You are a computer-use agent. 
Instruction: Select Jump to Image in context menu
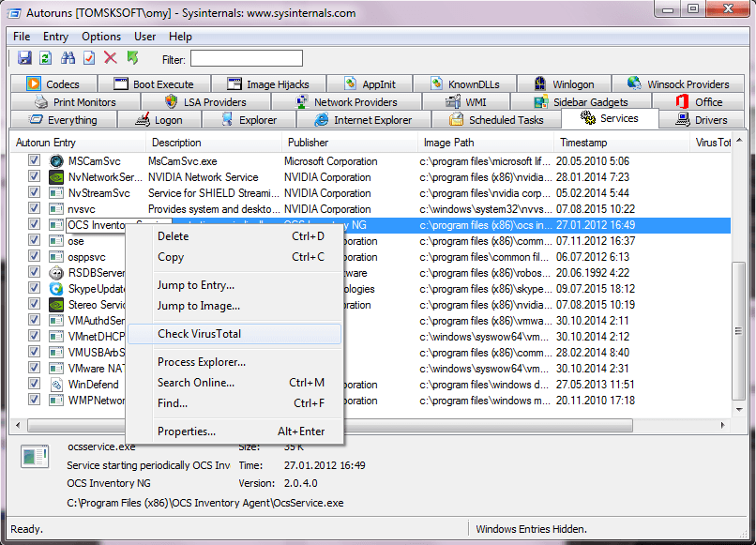234,306
